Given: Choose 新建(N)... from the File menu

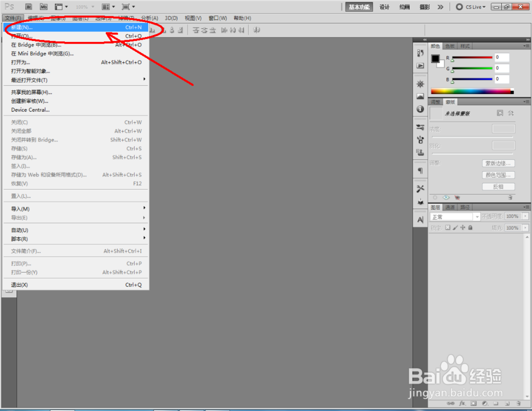Looking at the screenshot, I should pos(76,27).
